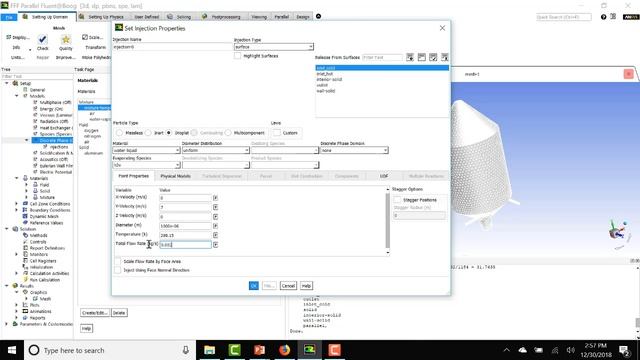Click the Total Flow Rate value field
Screen dimensions: 640x360
pos(185,244)
